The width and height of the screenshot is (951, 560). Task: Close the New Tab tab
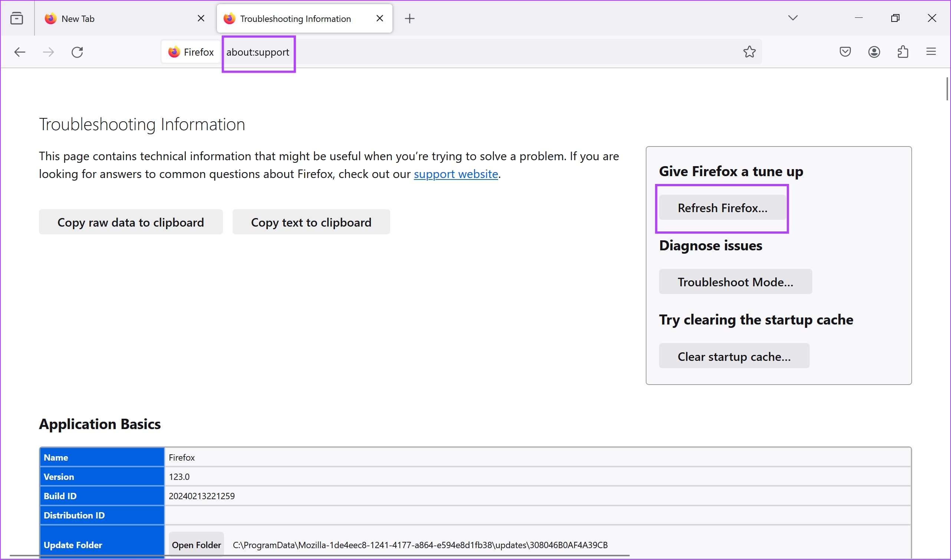click(x=201, y=18)
